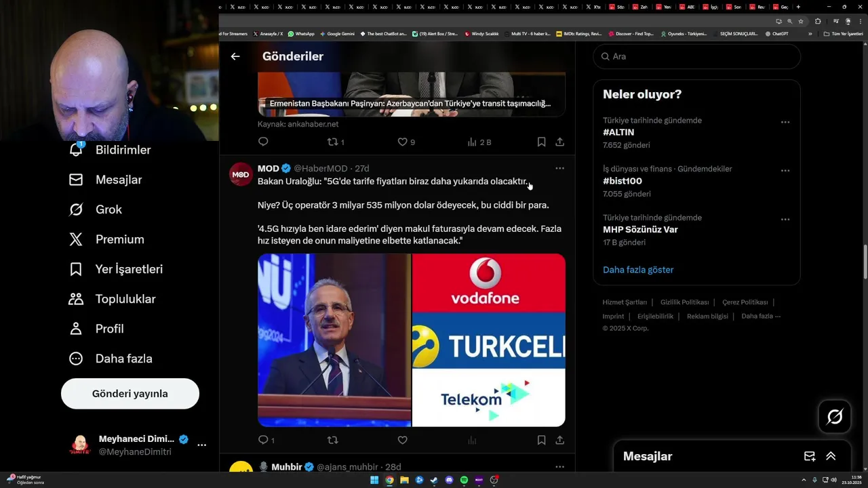The image size is (868, 488).
Task: Reply to the Paşinyan news post
Action: 263,142
